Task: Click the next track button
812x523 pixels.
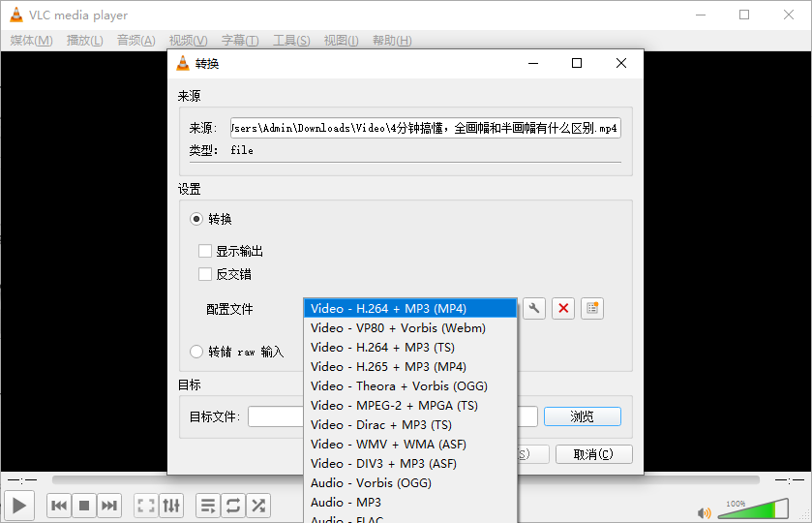Action: (108, 506)
